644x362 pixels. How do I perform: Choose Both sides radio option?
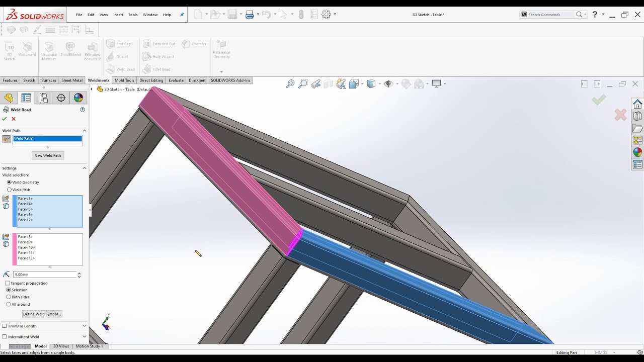pos(9,297)
